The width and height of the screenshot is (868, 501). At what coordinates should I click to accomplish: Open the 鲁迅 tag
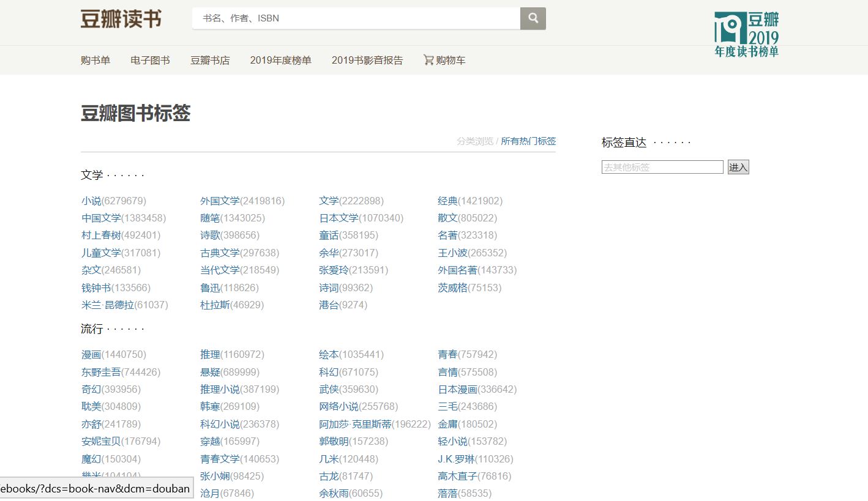click(210, 288)
